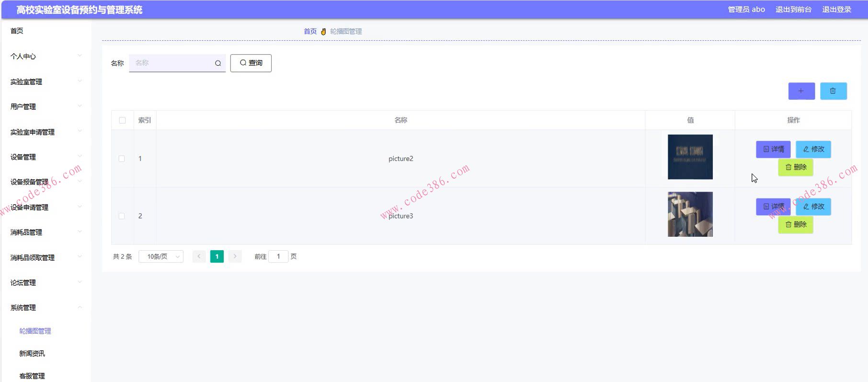
Task: Click page number 1 in pagination
Action: tap(217, 256)
